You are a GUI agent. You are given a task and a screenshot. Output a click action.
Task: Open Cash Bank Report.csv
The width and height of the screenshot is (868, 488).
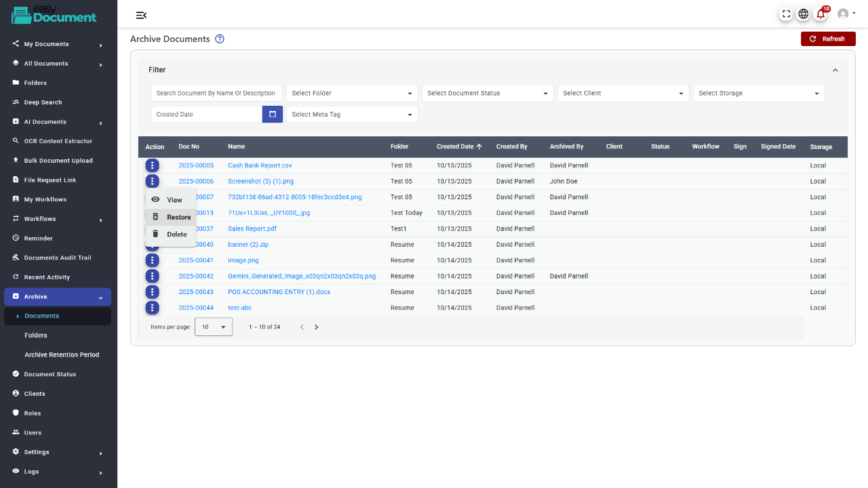coord(260,165)
